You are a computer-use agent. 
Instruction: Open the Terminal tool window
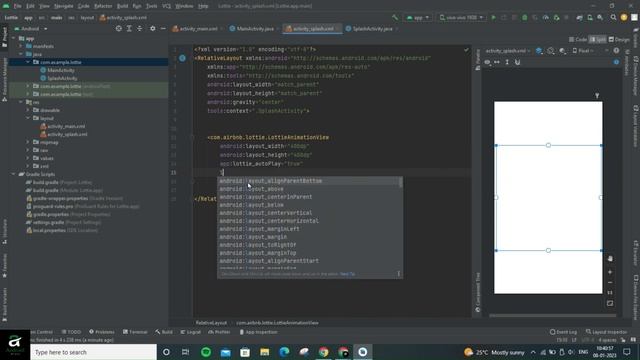point(135,332)
